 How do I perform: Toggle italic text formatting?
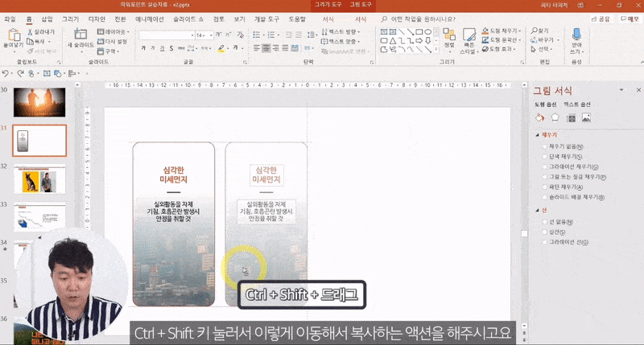pos(153,48)
